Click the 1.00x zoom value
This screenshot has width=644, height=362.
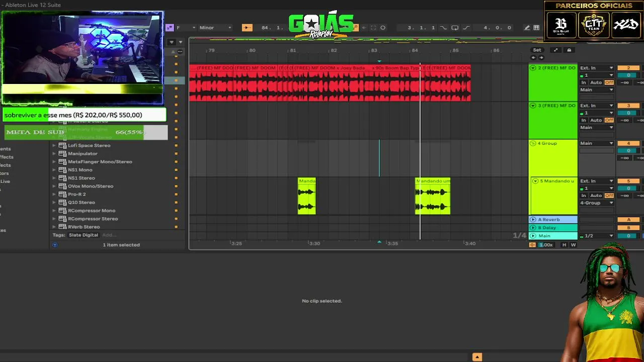pos(546,245)
